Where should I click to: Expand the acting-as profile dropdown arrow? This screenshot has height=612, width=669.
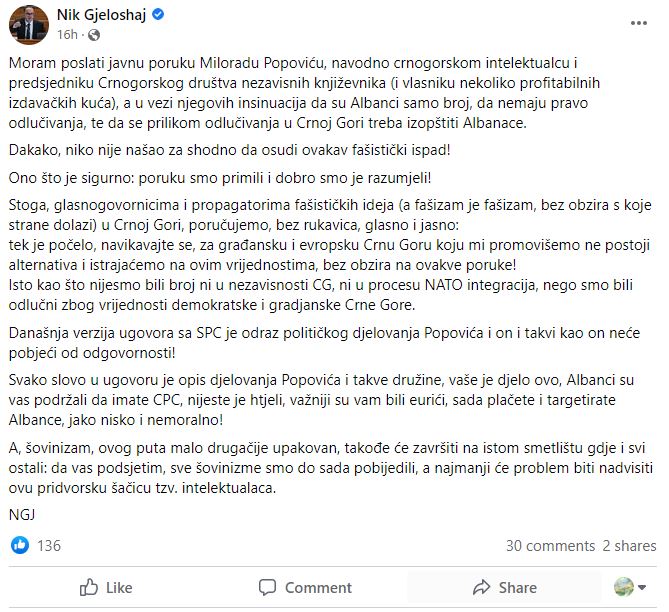pyautogui.click(x=642, y=588)
